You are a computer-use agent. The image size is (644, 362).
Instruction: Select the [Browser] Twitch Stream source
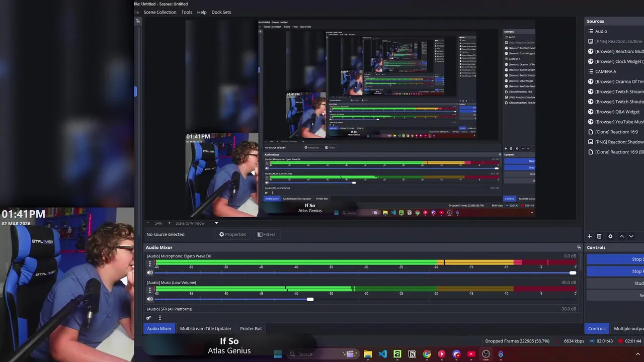pyautogui.click(x=615, y=92)
